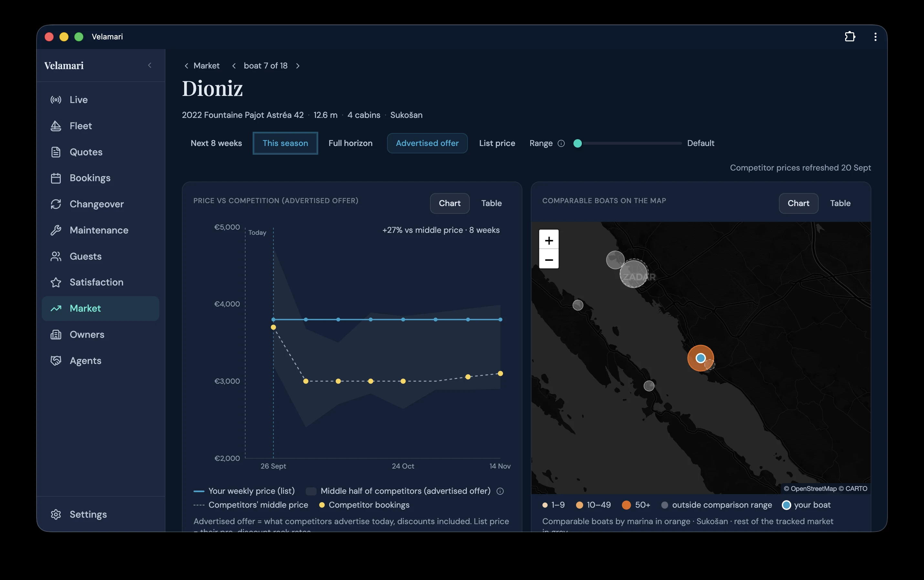Click the Changeover refresh-arrows icon
Image resolution: width=924 pixels, height=580 pixels.
[56, 204]
